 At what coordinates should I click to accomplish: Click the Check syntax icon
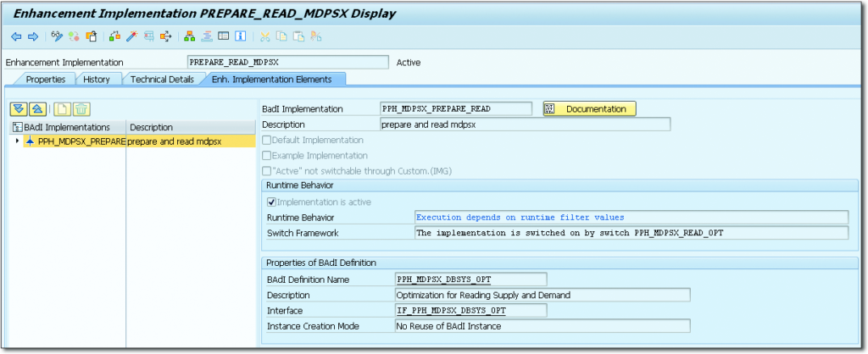114,36
